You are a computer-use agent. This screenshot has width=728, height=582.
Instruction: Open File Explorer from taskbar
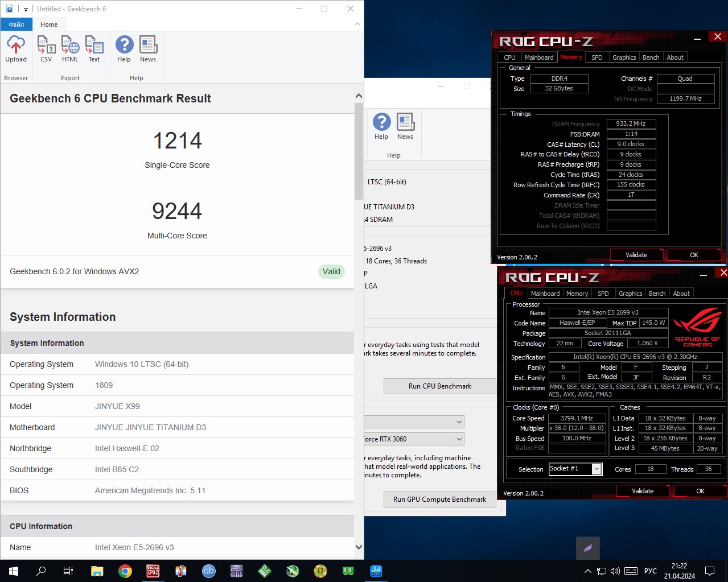pyautogui.click(x=97, y=571)
